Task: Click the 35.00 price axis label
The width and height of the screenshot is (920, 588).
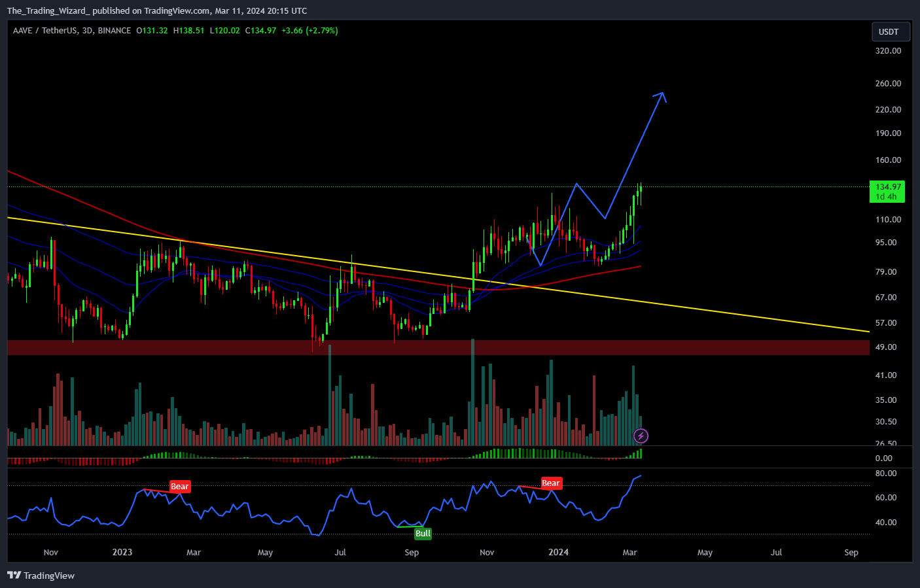Action: 886,400
